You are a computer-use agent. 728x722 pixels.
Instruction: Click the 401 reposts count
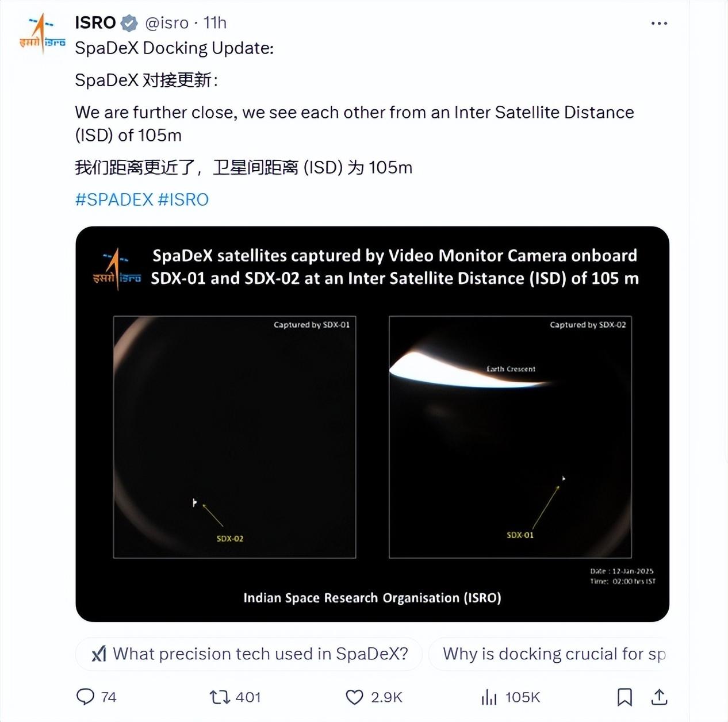248,697
